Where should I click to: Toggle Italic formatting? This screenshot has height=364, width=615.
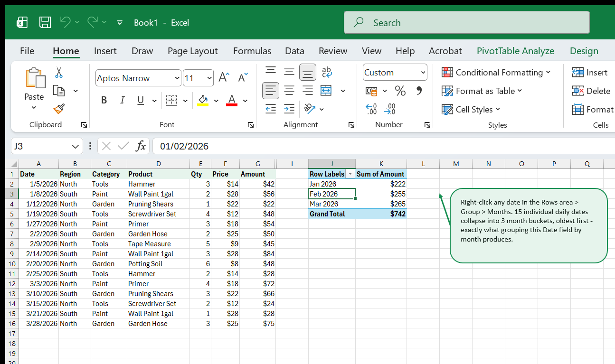(122, 100)
